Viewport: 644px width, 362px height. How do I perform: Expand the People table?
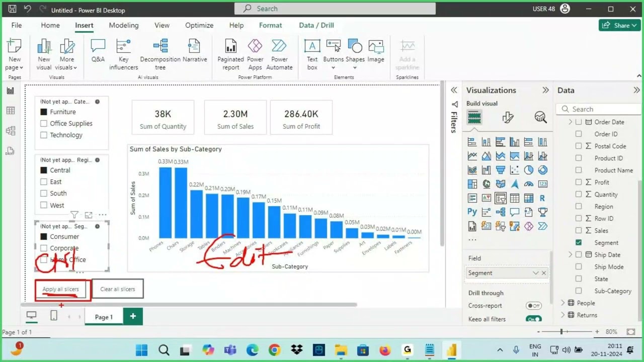tap(563, 303)
